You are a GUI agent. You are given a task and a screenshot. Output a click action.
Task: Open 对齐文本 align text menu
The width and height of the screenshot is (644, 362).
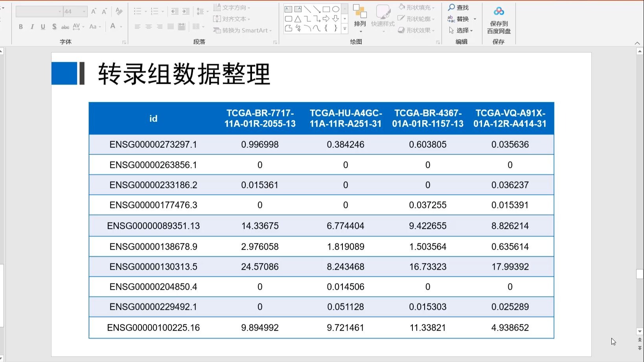click(231, 19)
